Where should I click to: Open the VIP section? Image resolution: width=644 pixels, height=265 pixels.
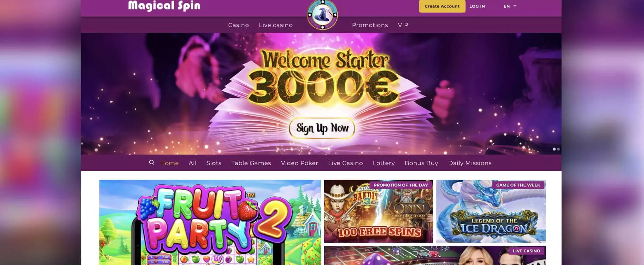pos(403,25)
